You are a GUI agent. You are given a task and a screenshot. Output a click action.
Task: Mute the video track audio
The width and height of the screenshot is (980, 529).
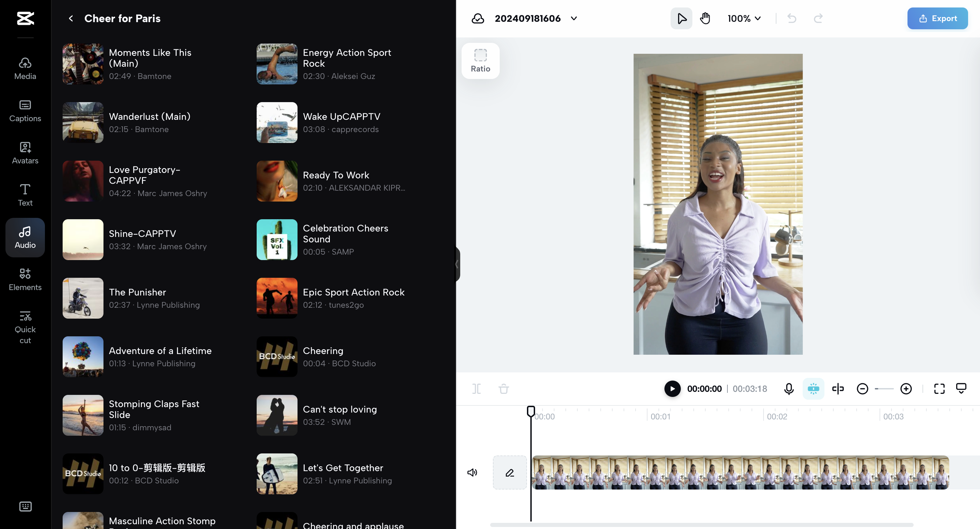tap(472, 472)
